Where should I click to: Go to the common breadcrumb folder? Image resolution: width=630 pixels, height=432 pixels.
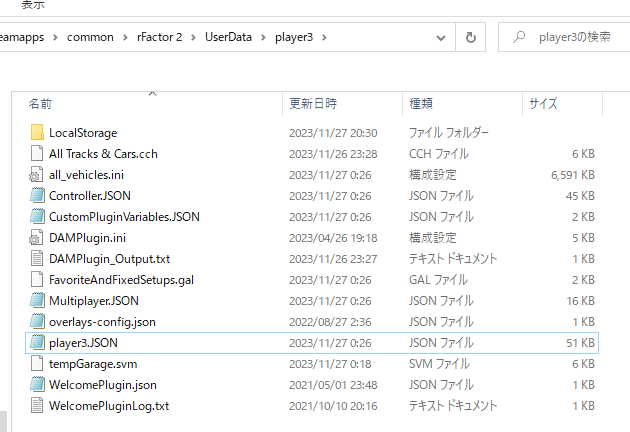point(90,37)
